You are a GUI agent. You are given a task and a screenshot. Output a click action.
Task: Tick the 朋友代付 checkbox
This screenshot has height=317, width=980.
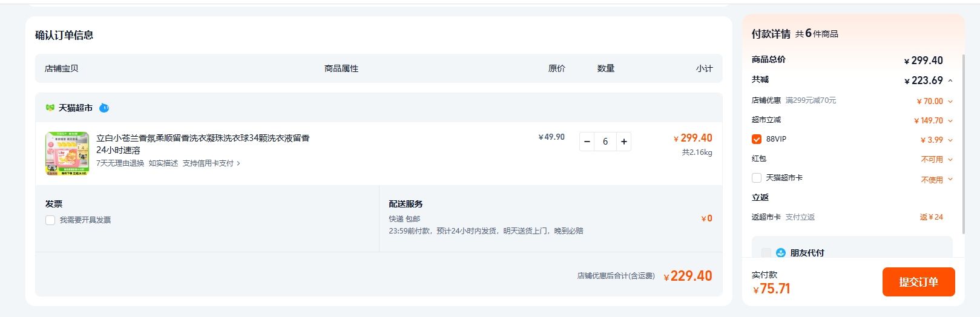click(766, 253)
